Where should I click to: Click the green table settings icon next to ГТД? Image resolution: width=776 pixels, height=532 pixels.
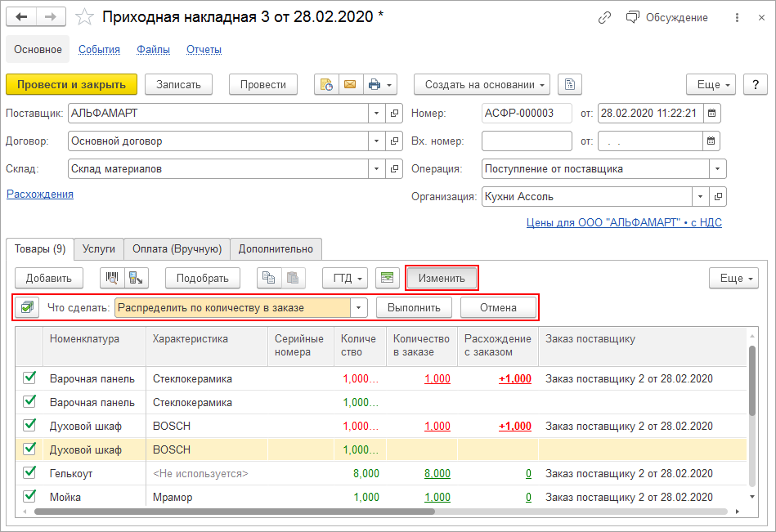(x=387, y=278)
